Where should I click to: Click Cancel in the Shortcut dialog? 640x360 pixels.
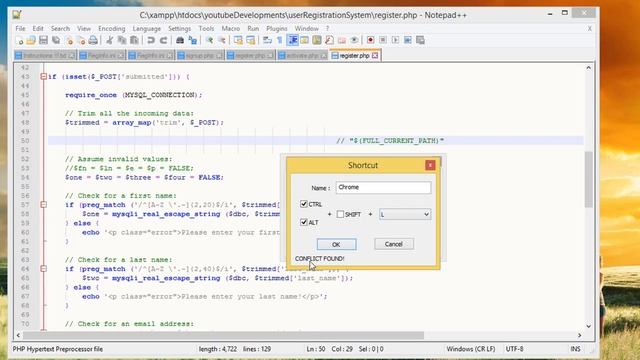click(394, 244)
